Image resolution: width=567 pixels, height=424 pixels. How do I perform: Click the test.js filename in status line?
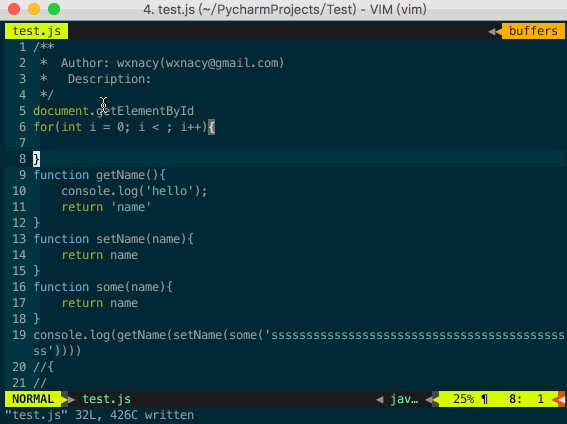pos(106,399)
